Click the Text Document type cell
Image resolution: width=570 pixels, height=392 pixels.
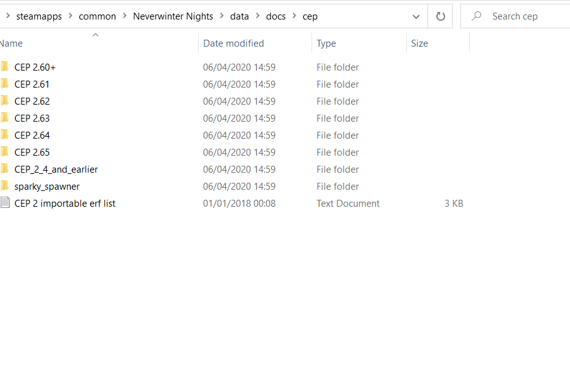(348, 204)
